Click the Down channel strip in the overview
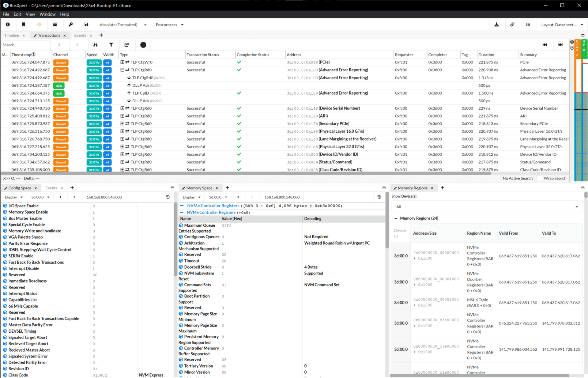 (x=577, y=49)
